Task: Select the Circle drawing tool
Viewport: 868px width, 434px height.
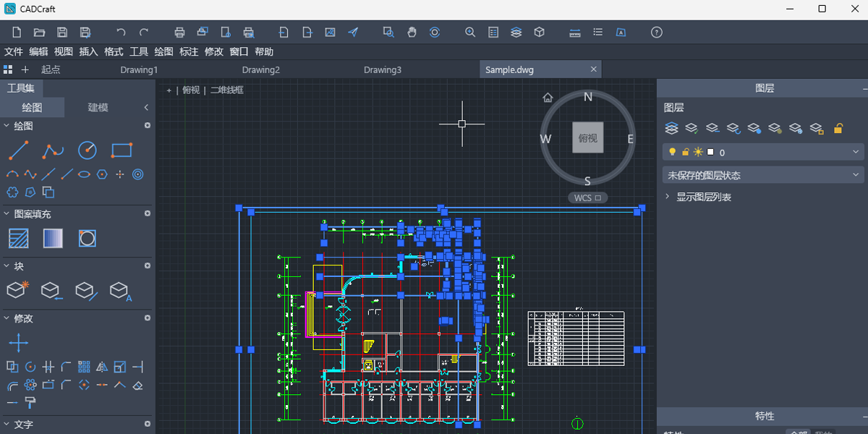Action: 88,150
